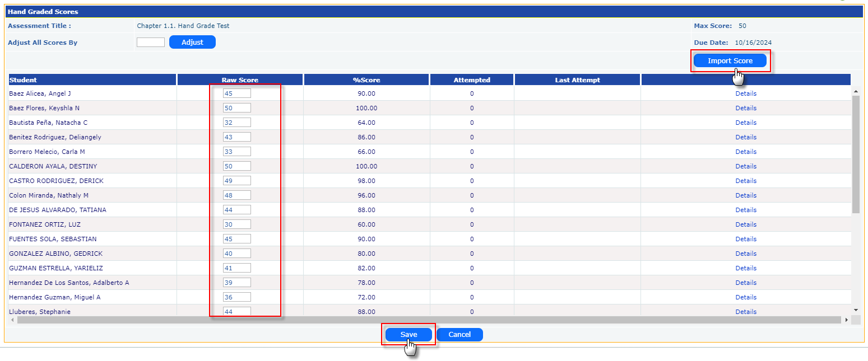The height and width of the screenshot is (361, 868).
Task: Click scroll up arrow of student list
Action: click(855, 91)
